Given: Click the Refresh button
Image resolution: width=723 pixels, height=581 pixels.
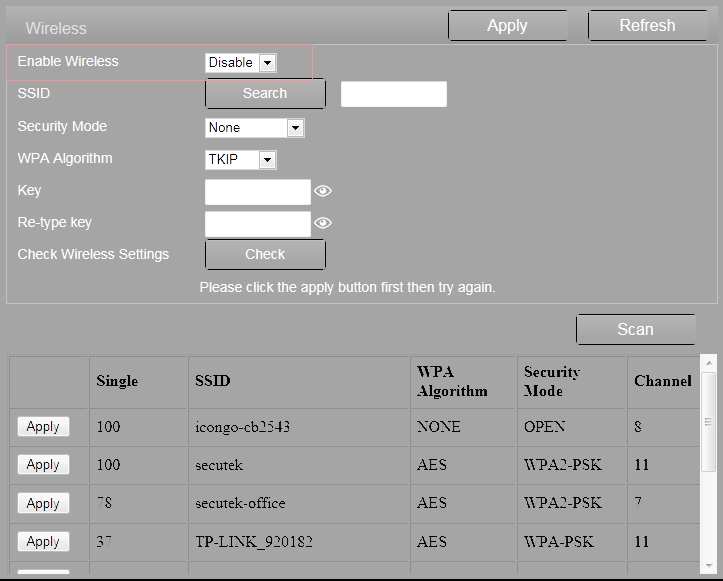Looking at the screenshot, I should pyautogui.click(x=647, y=26).
